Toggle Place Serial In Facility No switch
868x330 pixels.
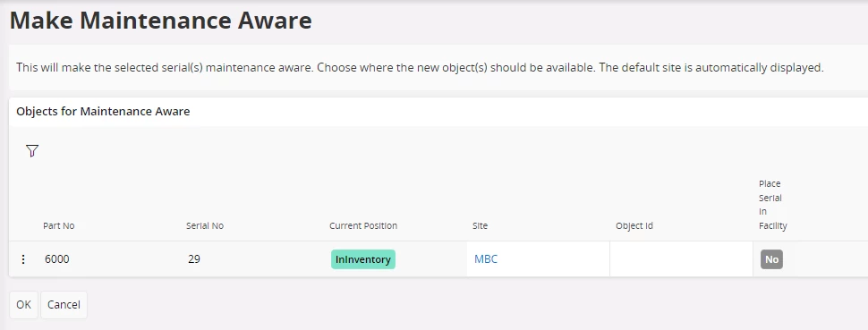click(771, 259)
